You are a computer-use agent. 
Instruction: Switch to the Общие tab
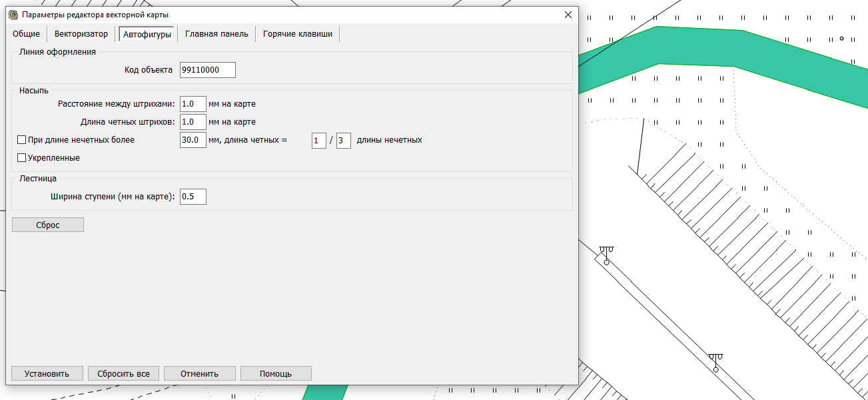pos(27,34)
